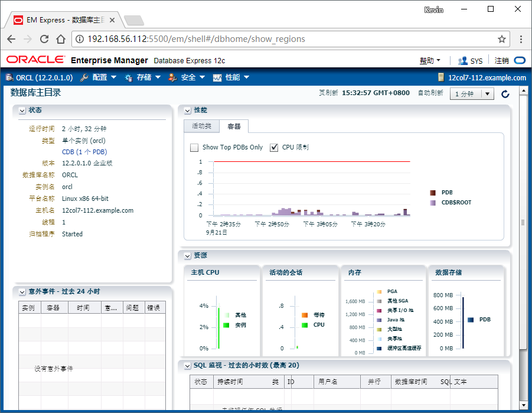Open a new browser tab
This screenshot has height=413, width=532.
pyautogui.click(x=135, y=20)
